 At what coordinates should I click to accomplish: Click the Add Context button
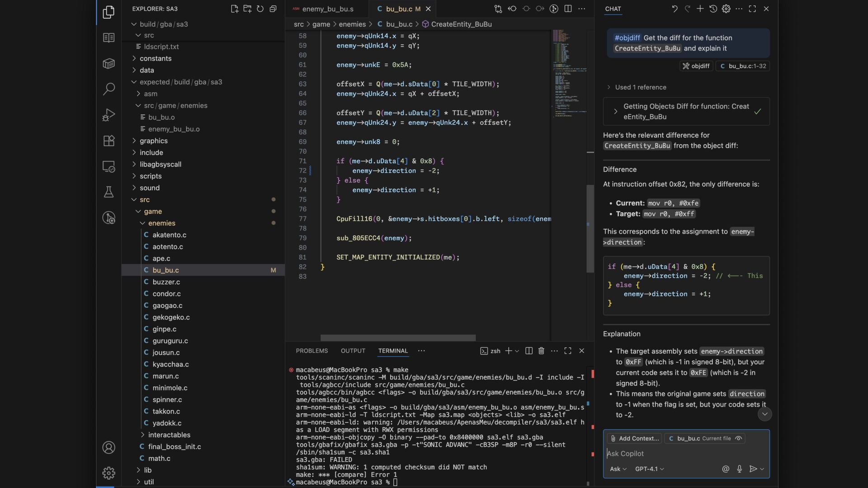coord(634,438)
